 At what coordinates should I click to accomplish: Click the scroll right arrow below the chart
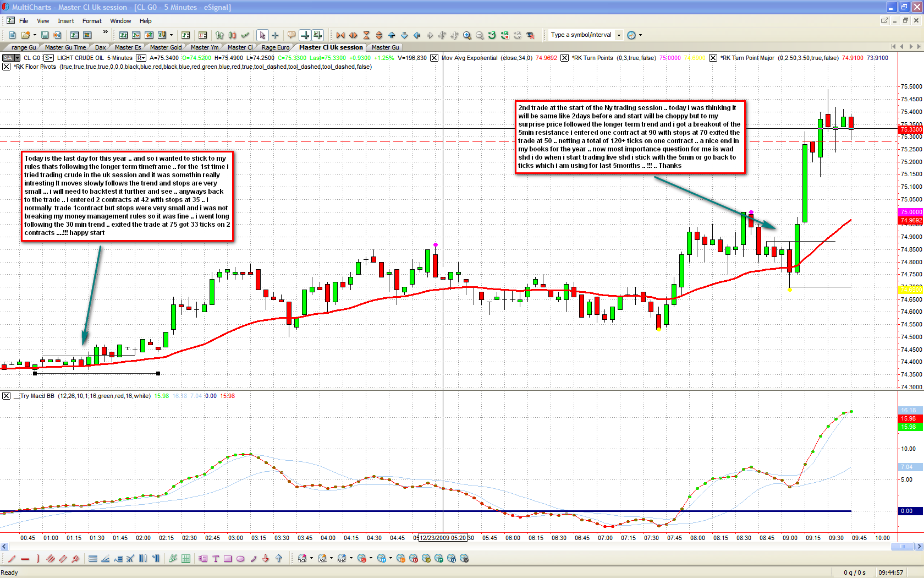pyautogui.click(x=919, y=547)
